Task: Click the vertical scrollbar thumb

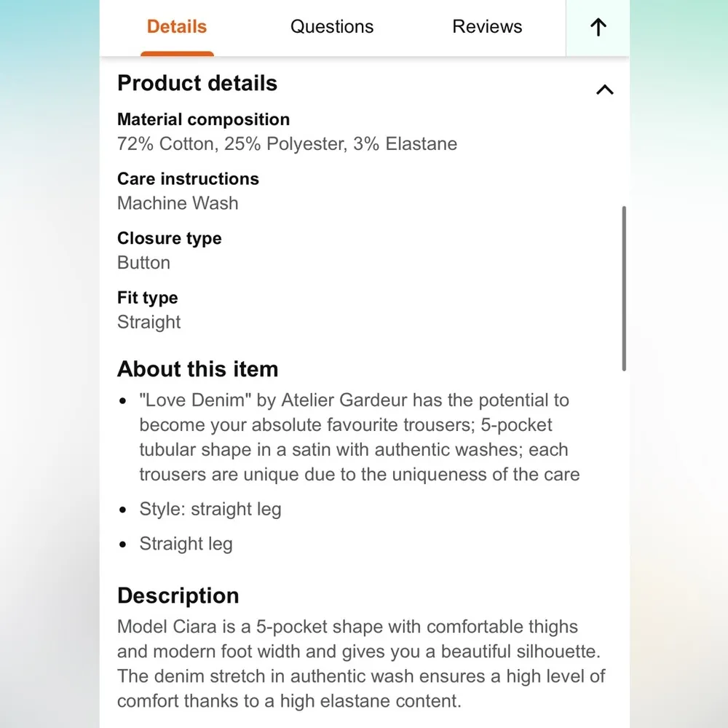Action: [x=624, y=289]
